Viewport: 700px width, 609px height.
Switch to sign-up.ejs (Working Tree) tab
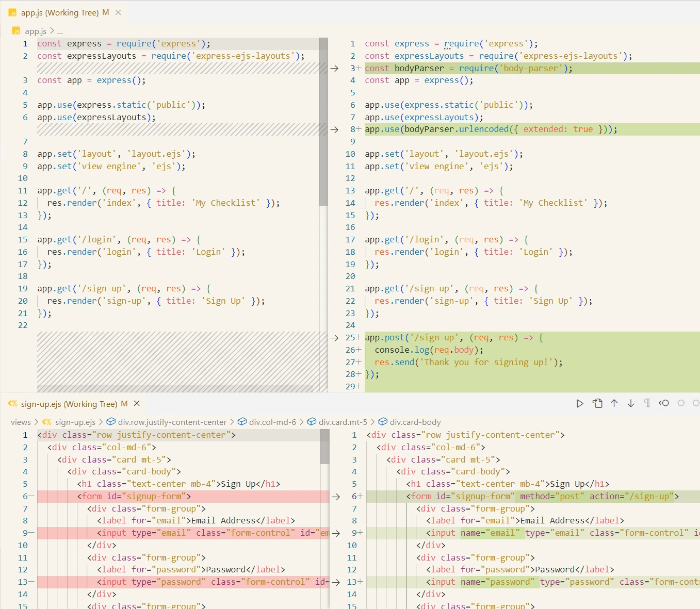tap(68, 404)
